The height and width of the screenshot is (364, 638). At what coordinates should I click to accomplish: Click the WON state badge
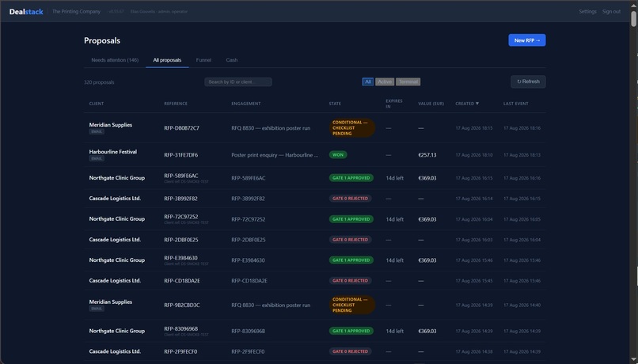pos(338,155)
